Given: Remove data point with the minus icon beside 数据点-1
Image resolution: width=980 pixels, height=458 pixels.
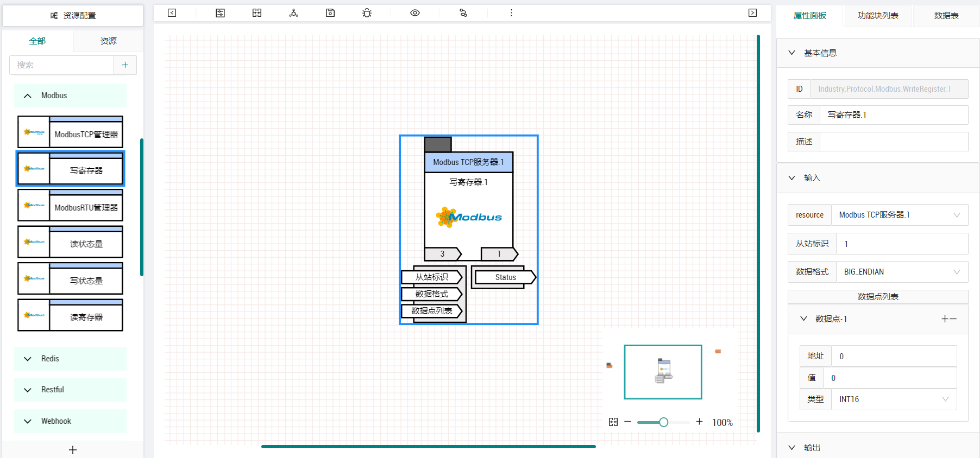Looking at the screenshot, I should coord(953,319).
